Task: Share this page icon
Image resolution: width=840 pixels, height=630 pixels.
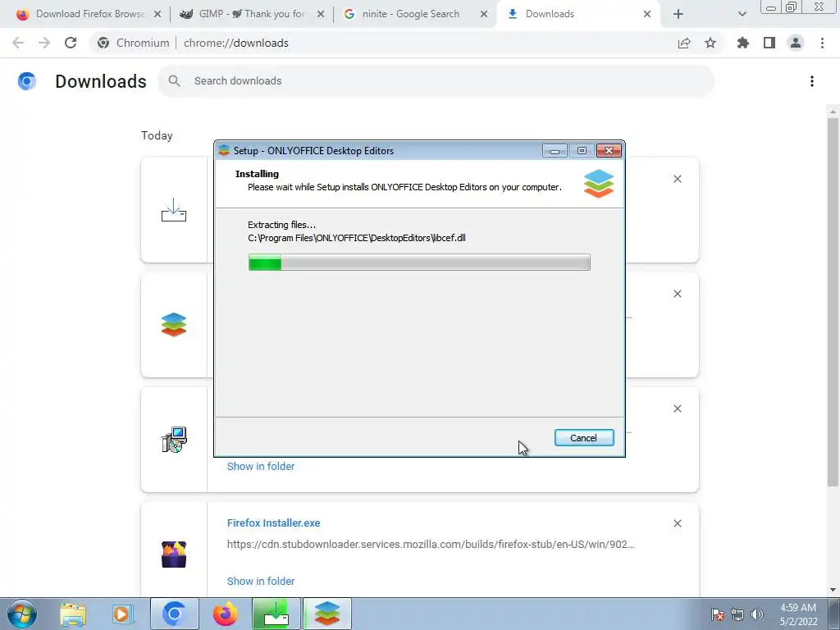Action: point(684,43)
